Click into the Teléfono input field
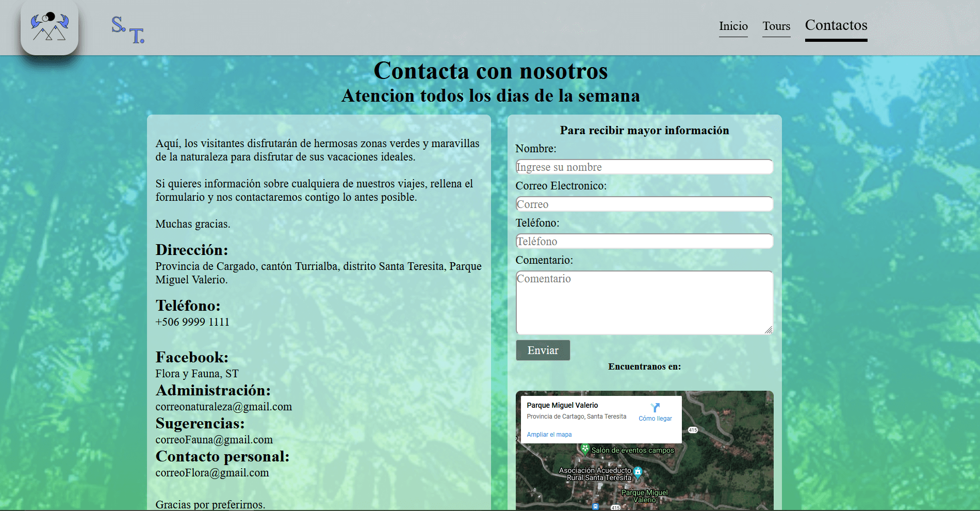The height and width of the screenshot is (511, 980). 644,241
